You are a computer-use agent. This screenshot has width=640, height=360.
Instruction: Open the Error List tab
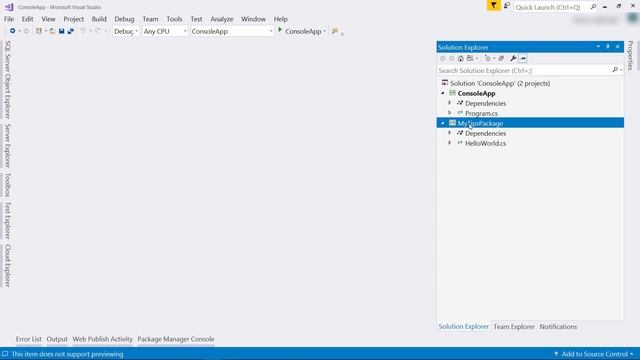pyautogui.click(x=29, y=339)
